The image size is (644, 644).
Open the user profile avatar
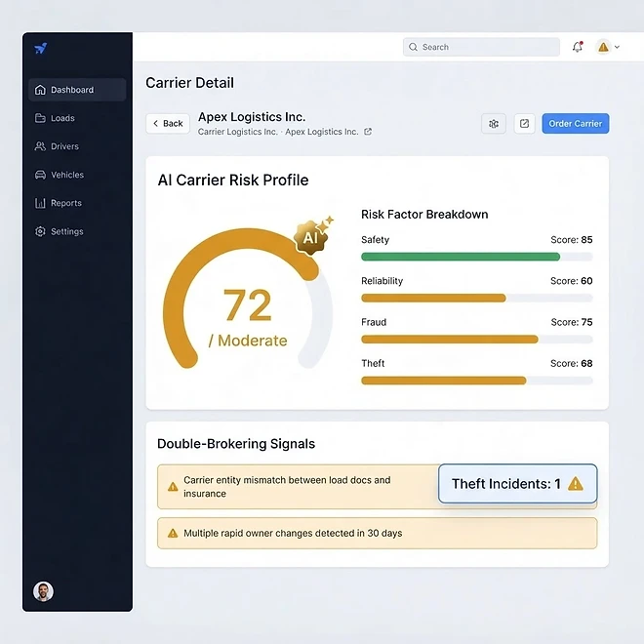[43, 591]
